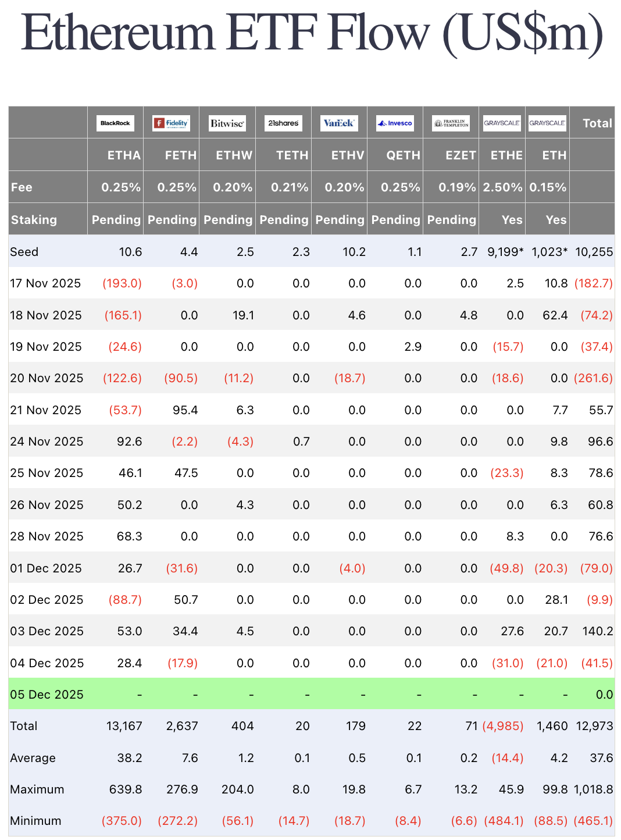Click the 0.19% fee for EZET
Viewport: 621px width, 840px height.
pyautogui.click(x=456, y=187)
